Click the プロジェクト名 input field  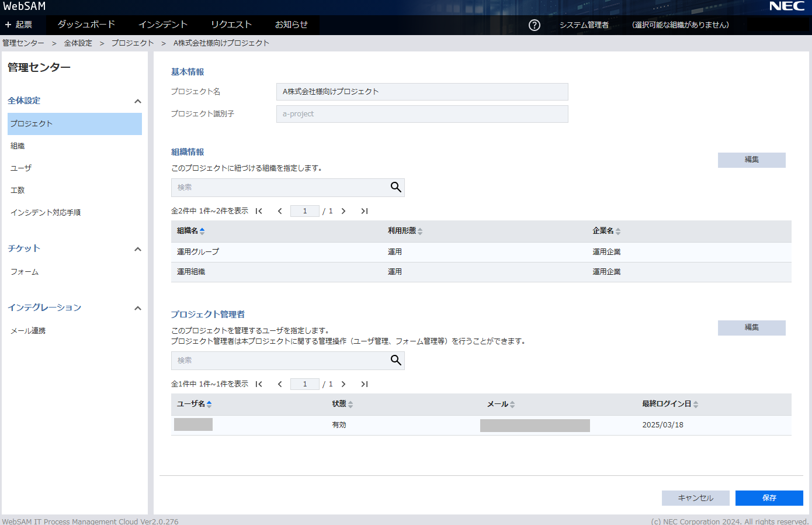(x=422, y=92)
